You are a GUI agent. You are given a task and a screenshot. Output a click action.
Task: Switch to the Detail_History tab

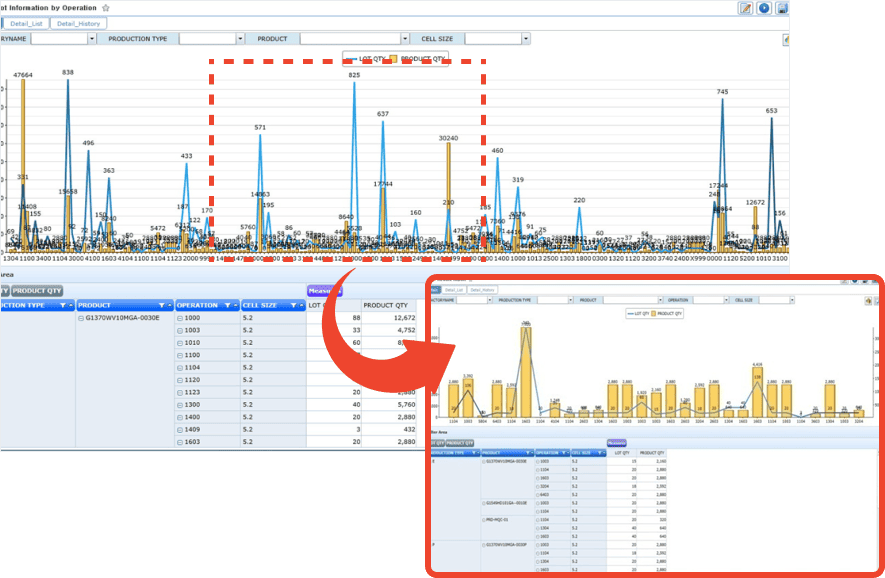coord(78,24)
